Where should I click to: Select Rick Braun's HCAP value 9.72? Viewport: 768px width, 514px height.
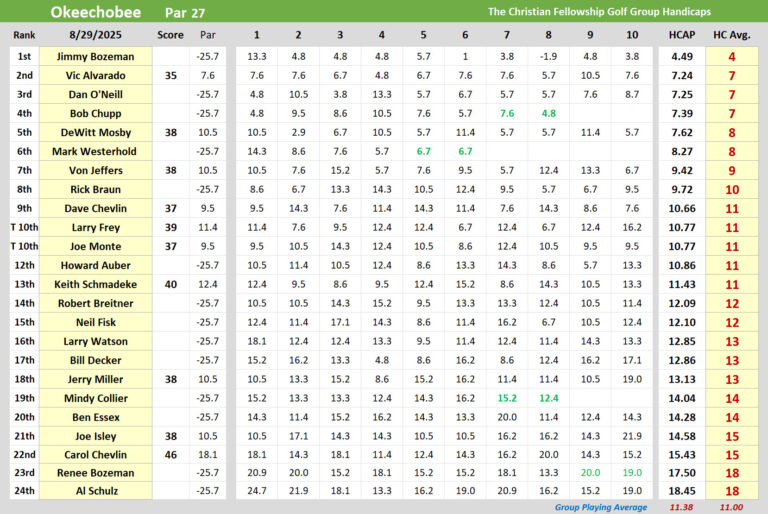point(682,190)
